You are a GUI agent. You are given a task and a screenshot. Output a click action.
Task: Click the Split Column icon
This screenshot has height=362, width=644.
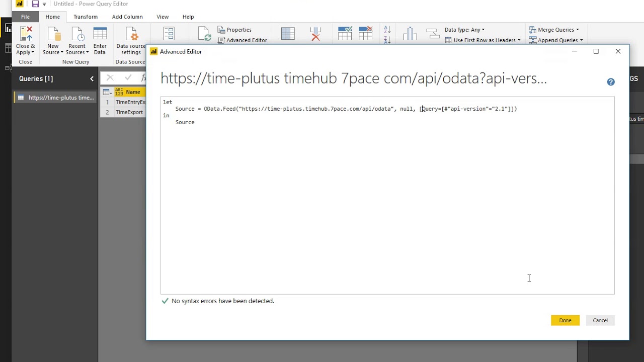(410, 34)
